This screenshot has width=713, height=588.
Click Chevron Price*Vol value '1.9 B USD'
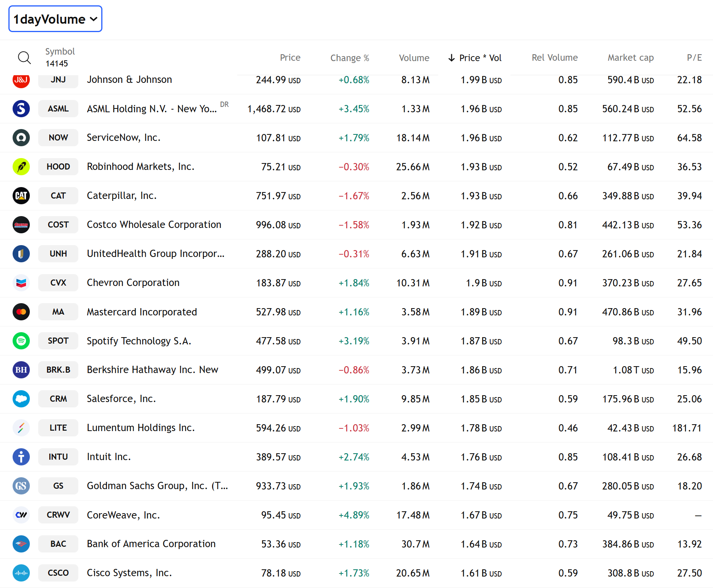pyautogui.click(x=484, y=283)
